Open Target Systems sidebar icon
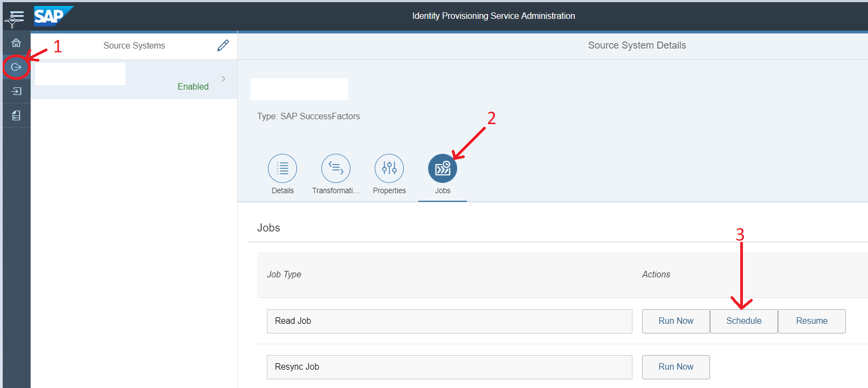The width and height of the screenshot is (868, 388). point(16,91)
